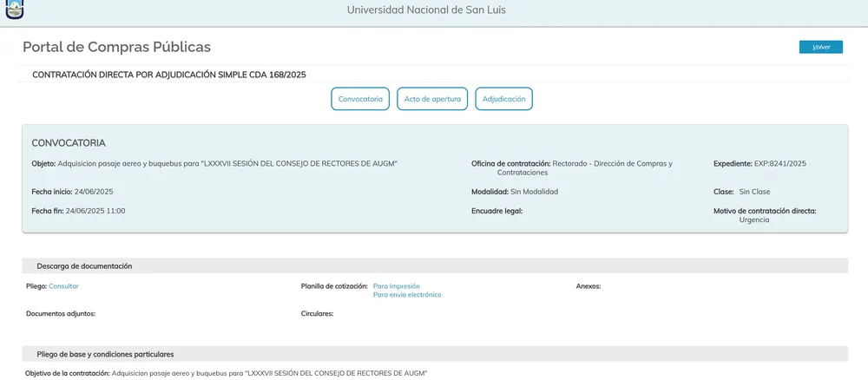Screen dimensions: 868x380
Task: Open the Acto de apertura tab
Action: tap(432, 99)
